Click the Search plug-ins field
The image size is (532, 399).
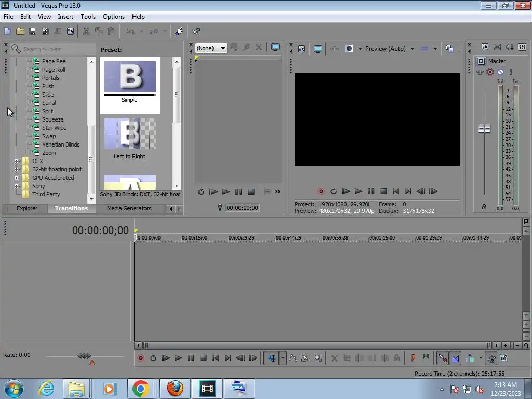53,49
